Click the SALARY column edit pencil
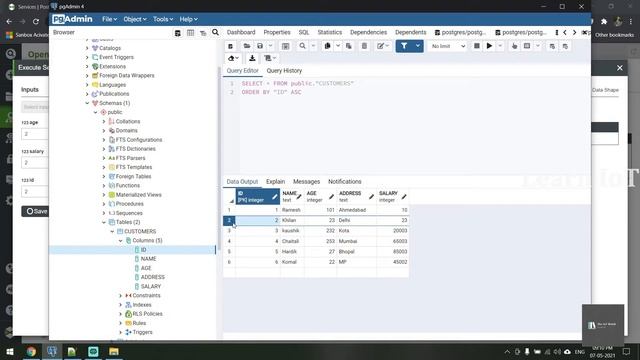This screenshot has width=640, height=360. point(404,197)
